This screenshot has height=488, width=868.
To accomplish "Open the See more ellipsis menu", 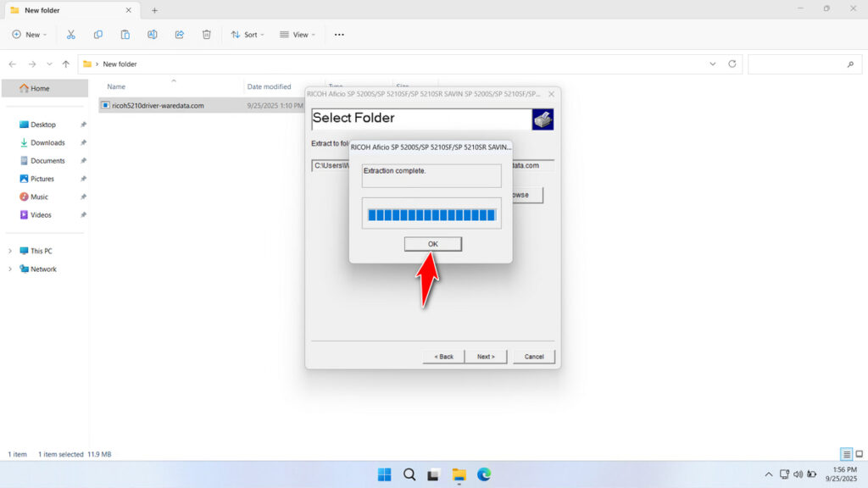I will coord(339,34).
